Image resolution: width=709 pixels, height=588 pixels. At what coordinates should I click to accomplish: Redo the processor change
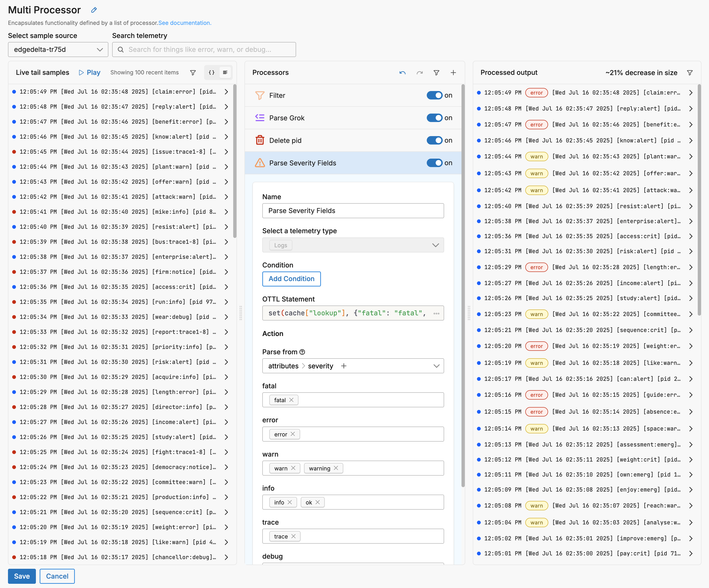(420, 73)
